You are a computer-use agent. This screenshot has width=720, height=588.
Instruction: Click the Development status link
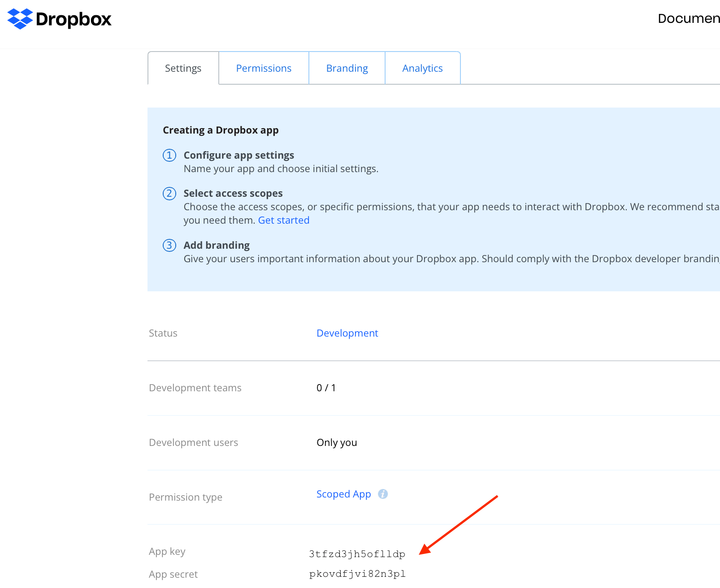pyautogui.click(x=347, y=333)
